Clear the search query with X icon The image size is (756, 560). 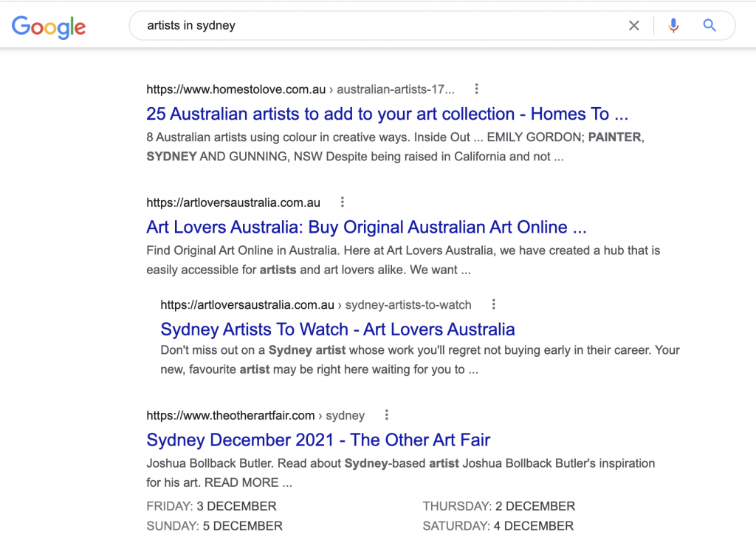(x=634, y=26)
